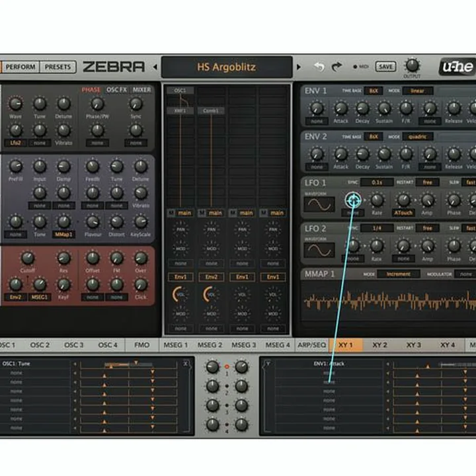
Task: Switch to the MIXER tab
Action: (141, 90)
